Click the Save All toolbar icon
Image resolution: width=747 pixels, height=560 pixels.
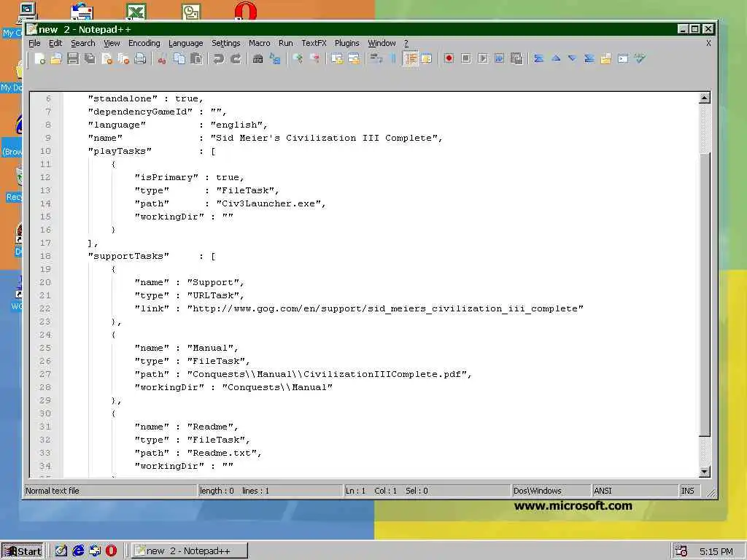pos(90,58)
